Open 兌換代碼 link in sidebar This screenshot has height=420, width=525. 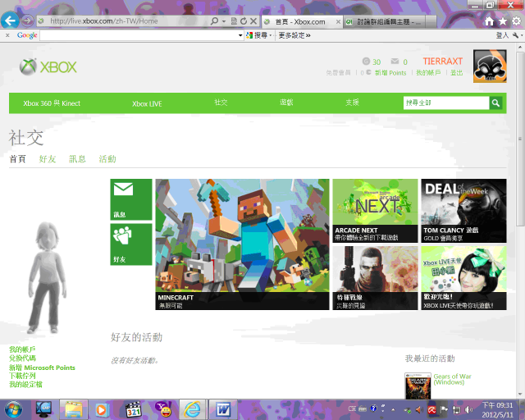(22, 358)
